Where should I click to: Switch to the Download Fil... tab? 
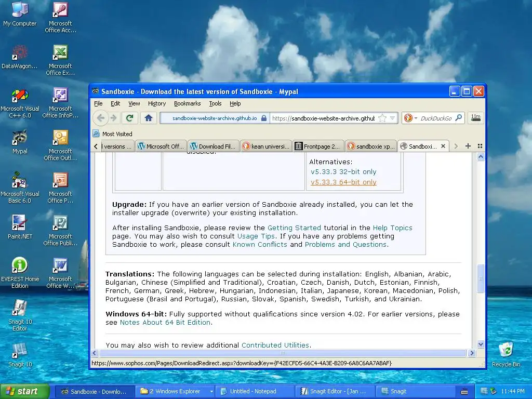point(214,146)
